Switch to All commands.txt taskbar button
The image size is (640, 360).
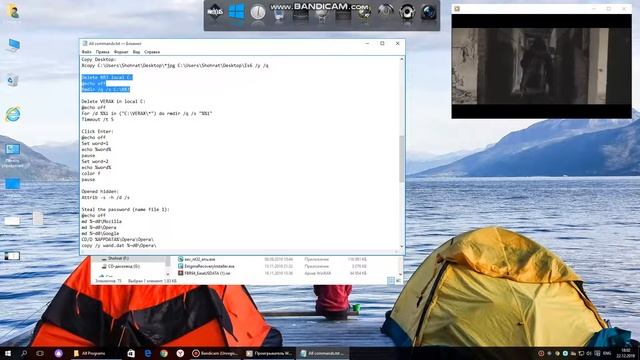tap(322, 353)
